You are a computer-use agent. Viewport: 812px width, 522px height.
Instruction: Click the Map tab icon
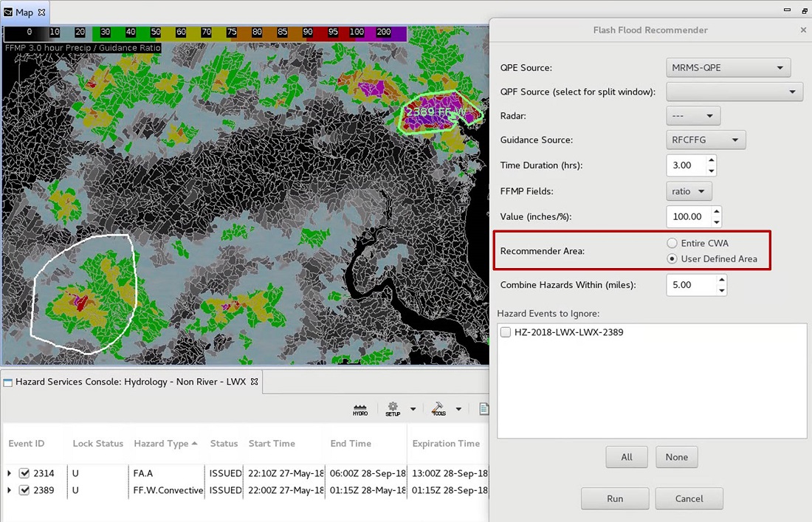(x=8, y=13)
